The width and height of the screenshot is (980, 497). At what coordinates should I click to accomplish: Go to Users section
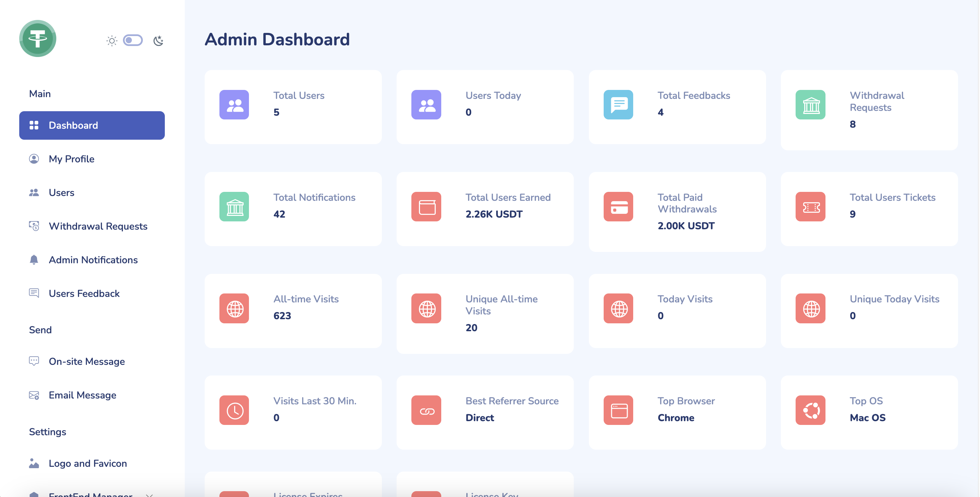pos(61,193)
